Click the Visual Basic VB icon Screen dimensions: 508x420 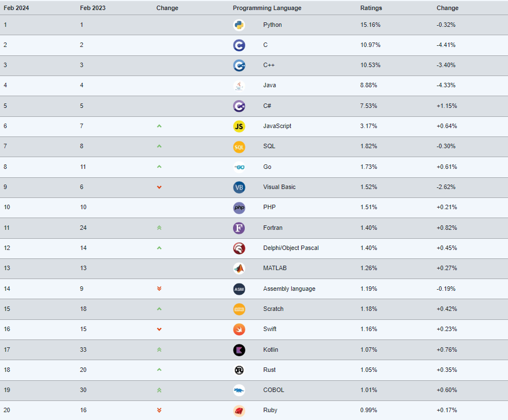coord(239,187)
